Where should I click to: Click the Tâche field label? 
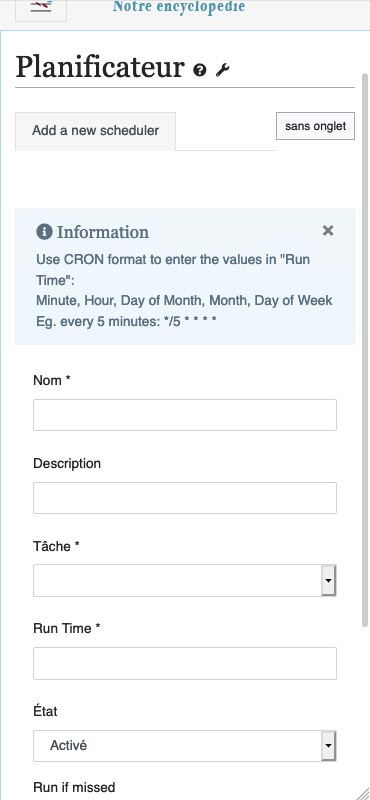(56, 546)
